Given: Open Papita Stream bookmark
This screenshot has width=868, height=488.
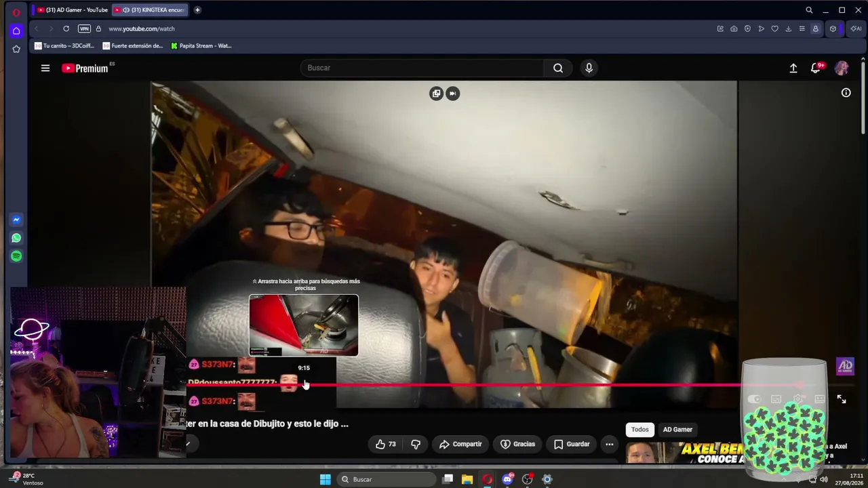Looking at the screenshot, I should point(201,46).
